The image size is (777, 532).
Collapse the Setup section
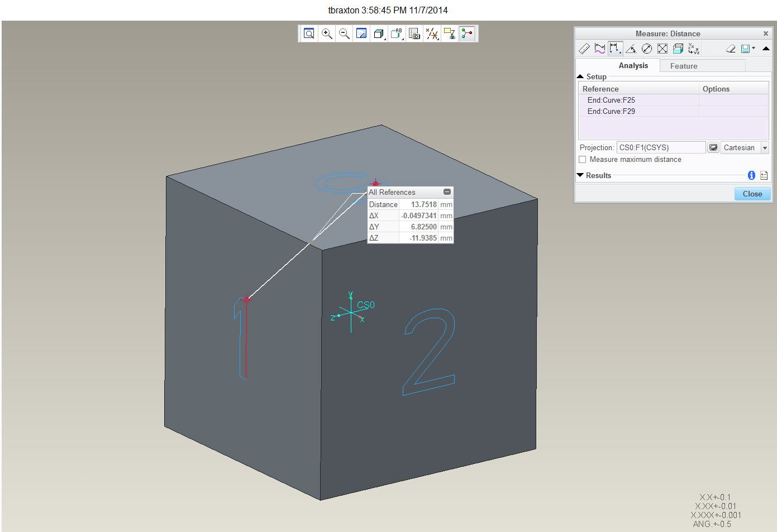click(x=580, y=76)
